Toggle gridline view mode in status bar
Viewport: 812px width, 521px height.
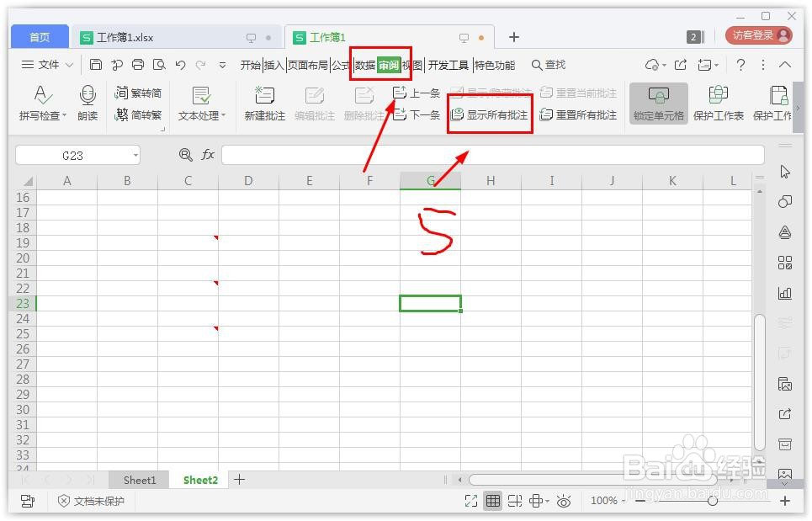(493, 500)
